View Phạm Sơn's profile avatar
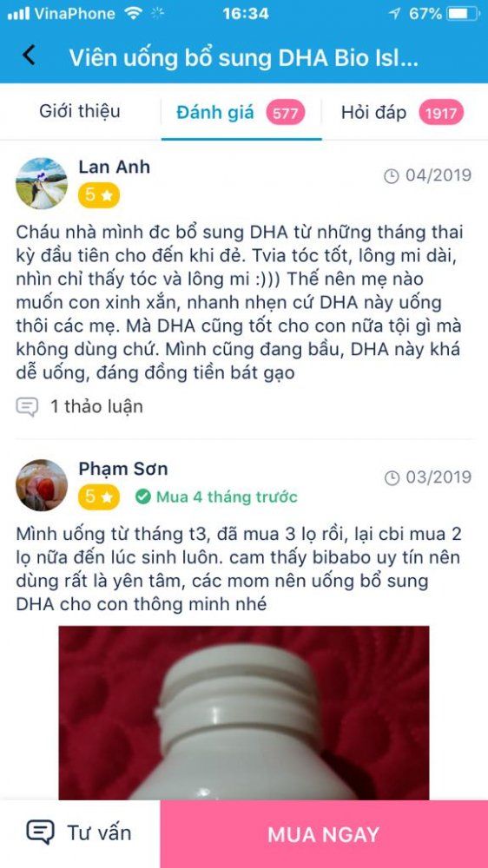 [x=42, y=485]
